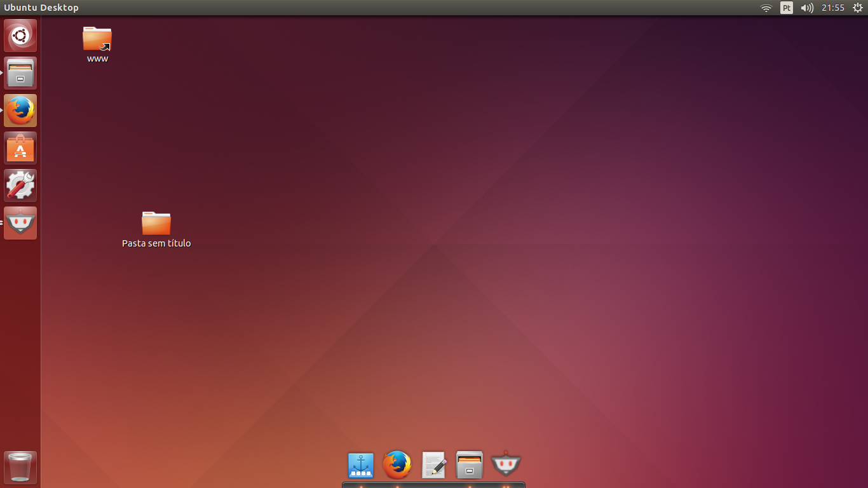Launch Firefox from the left launcher
The image size is (868, 488).
pyautogui.click(x=20, y=111)
